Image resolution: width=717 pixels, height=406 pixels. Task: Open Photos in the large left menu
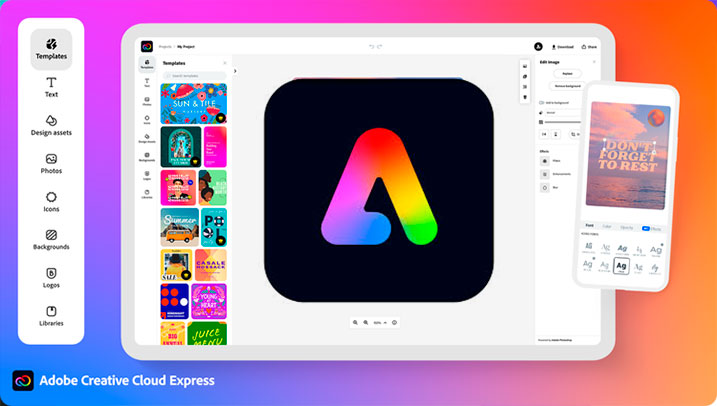click(51, 164)
